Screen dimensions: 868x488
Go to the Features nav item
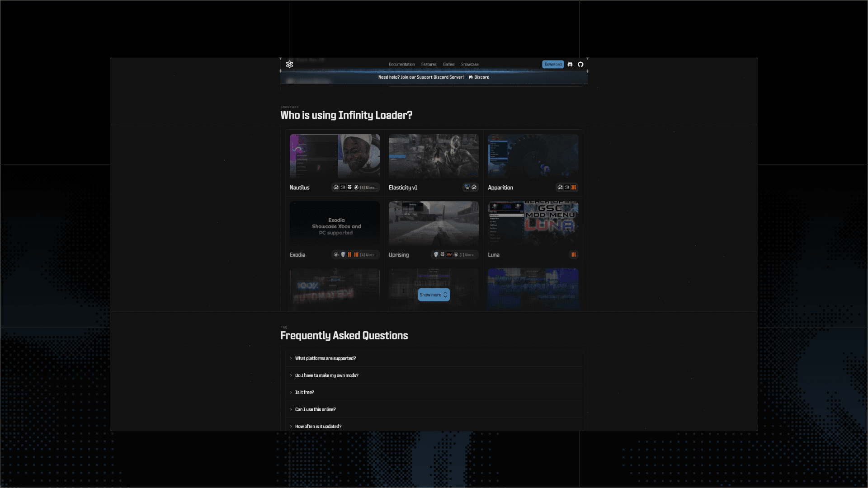click(x=429, y=65)
